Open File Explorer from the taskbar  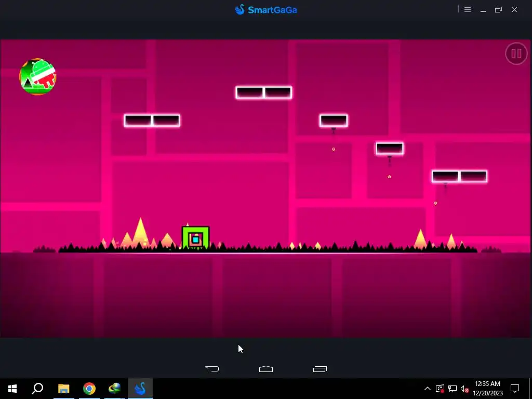[x=63, y=389]
